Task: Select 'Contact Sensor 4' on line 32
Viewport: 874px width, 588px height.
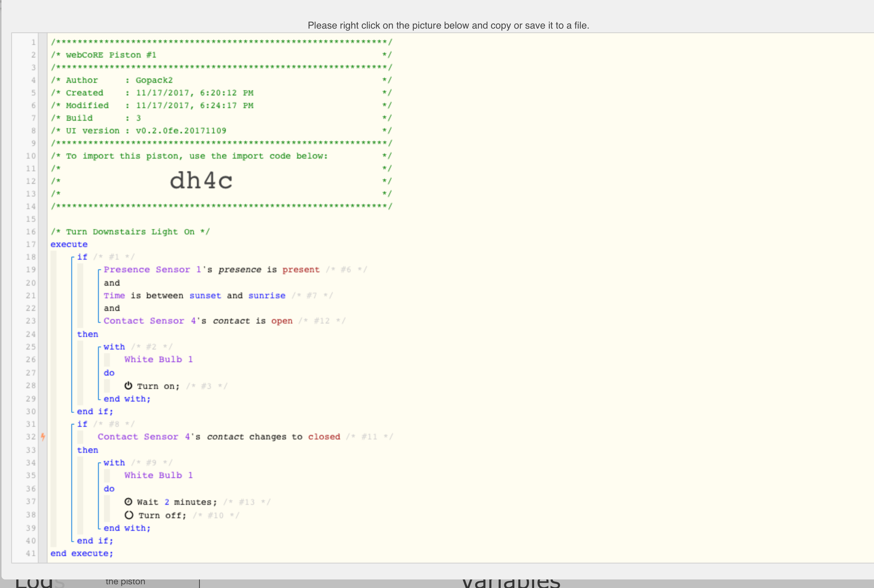Action: tap(144, 437)
